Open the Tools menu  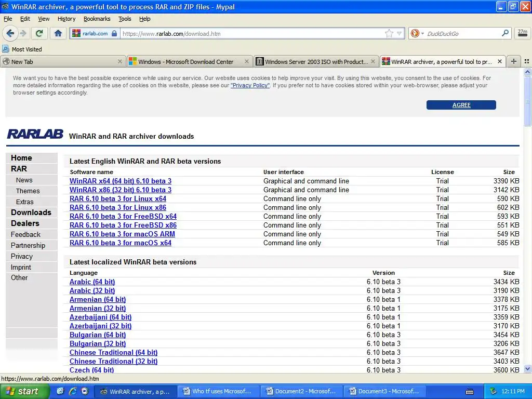click(125, 19)
